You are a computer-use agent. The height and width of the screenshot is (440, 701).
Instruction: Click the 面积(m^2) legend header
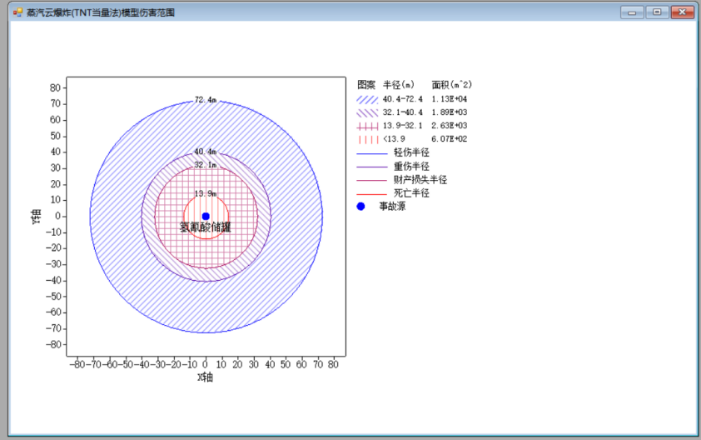(x=452, y=85)
